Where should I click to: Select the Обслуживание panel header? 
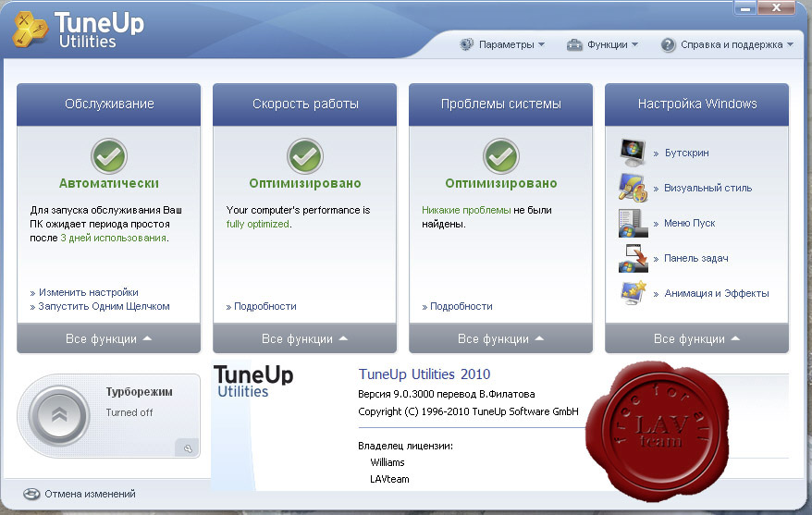[x=109, y=104]
